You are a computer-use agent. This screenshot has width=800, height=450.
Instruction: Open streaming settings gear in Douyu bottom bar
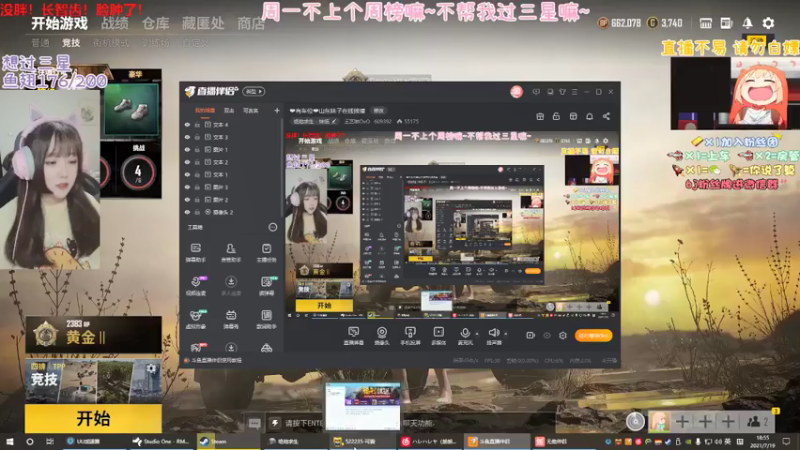click(563, 335)
